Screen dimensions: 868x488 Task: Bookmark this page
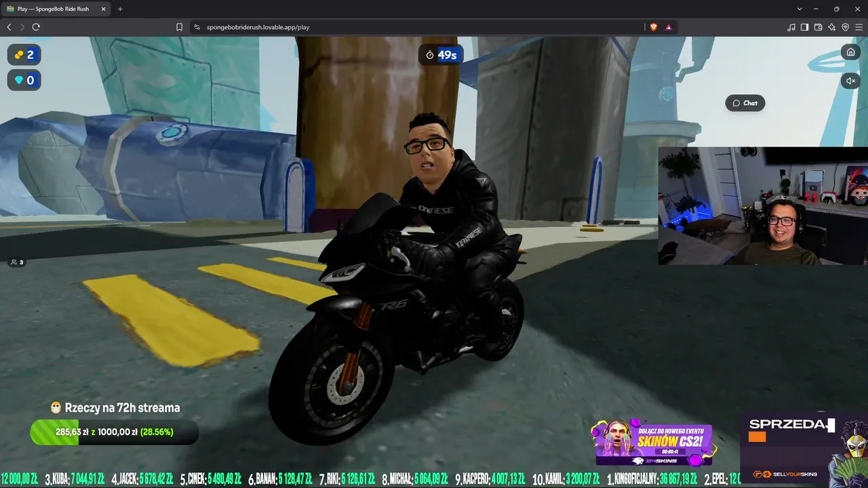click(180, 27)
